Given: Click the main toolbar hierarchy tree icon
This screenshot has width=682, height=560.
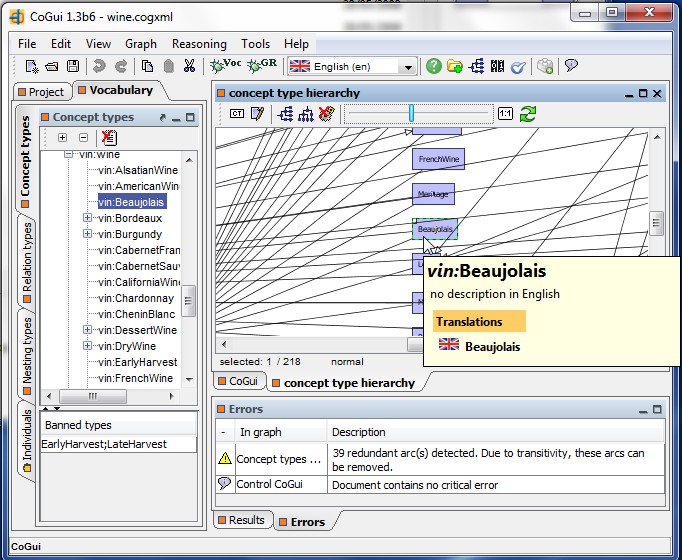Looking at the screenshot, I should [476, 66].
